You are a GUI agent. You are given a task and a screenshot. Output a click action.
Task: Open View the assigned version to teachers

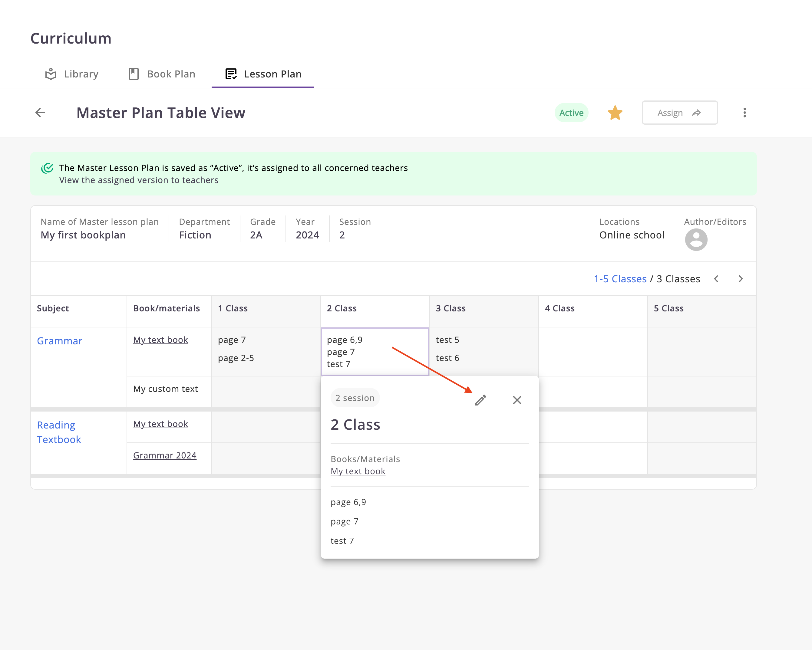point(139,180)
